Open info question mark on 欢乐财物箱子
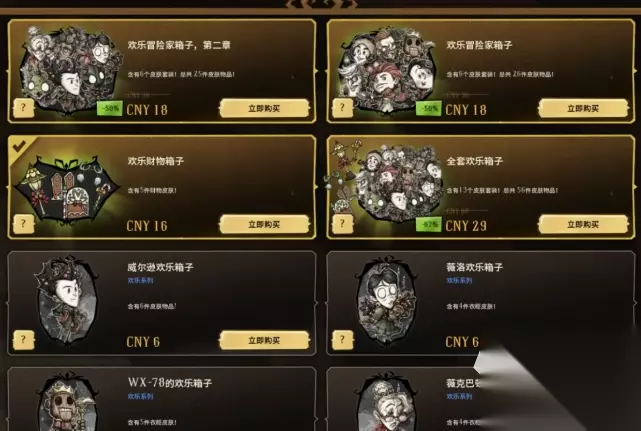Image resolution: width=641 pixels, height=431 pixels. click(x=23, y=224)
